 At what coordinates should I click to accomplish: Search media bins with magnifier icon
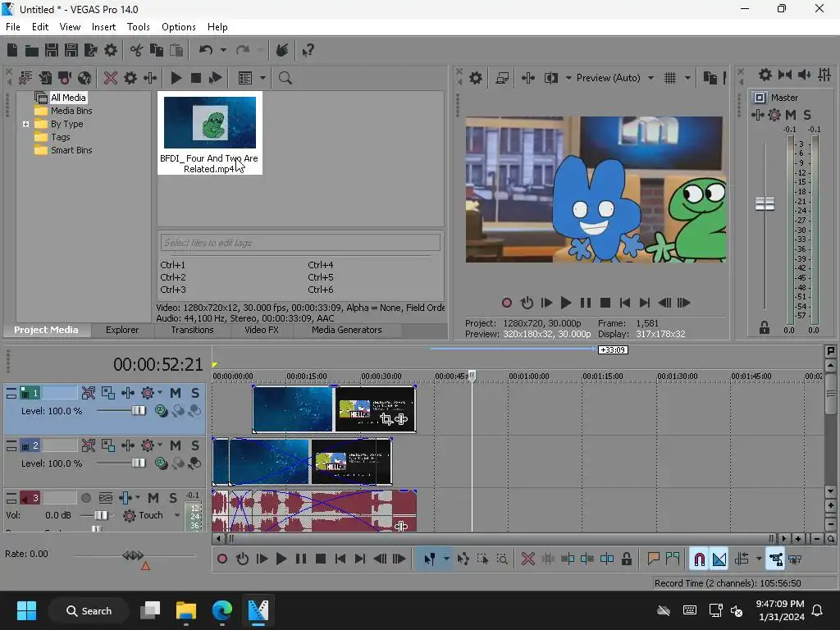coord(285,78)
